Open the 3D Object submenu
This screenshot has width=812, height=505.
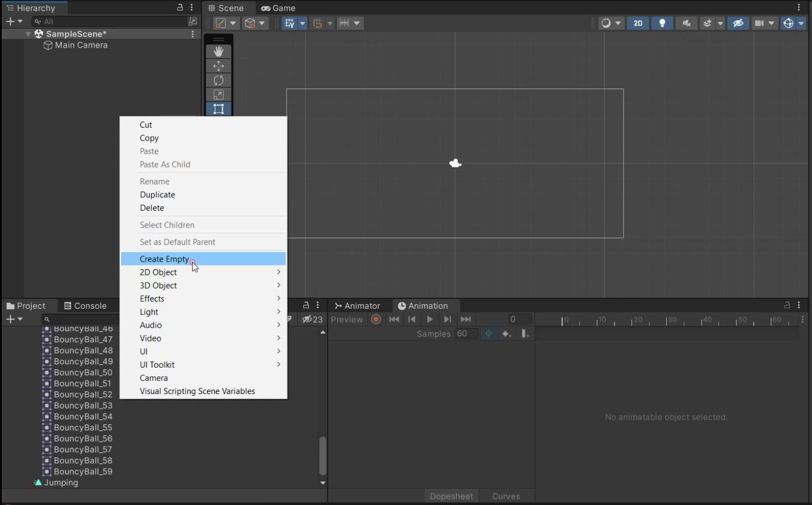158,285
